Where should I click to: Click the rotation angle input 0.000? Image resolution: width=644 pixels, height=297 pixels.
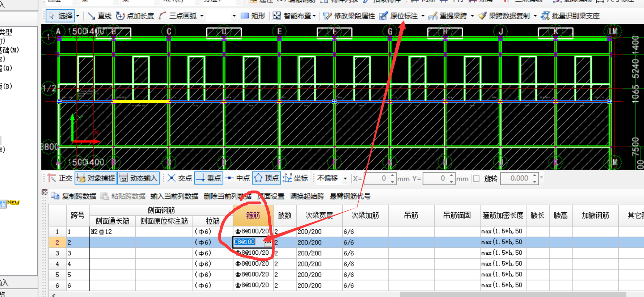[516, 178]
